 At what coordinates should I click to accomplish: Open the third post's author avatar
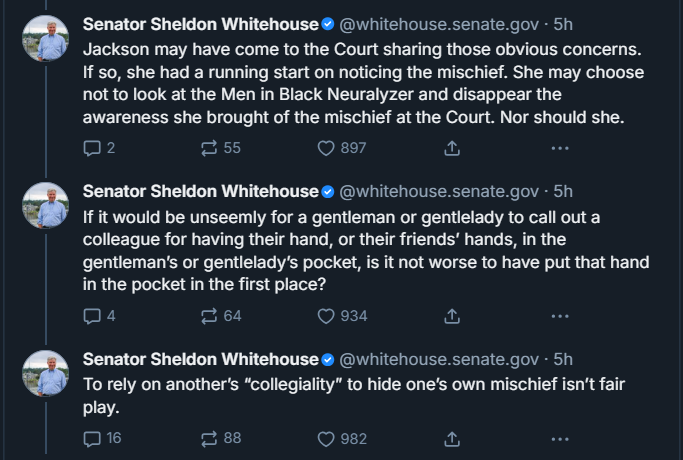[x=46, y=373]
